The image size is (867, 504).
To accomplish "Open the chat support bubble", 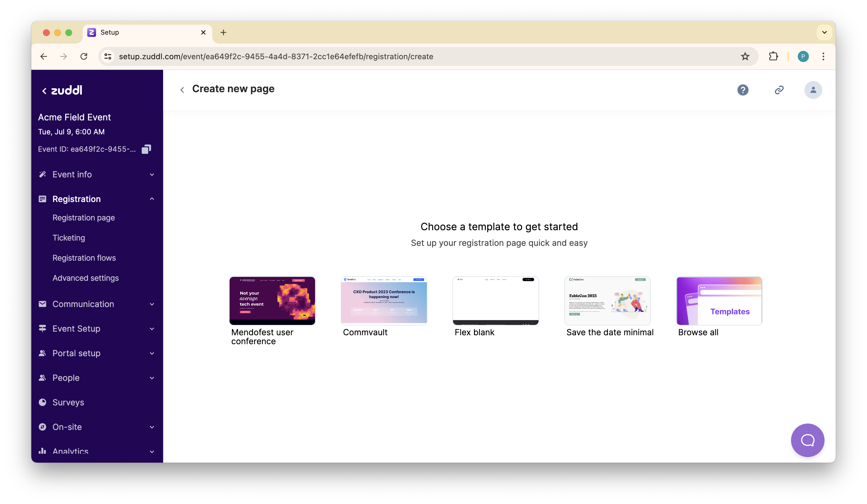I will click(x=807, y=440).
